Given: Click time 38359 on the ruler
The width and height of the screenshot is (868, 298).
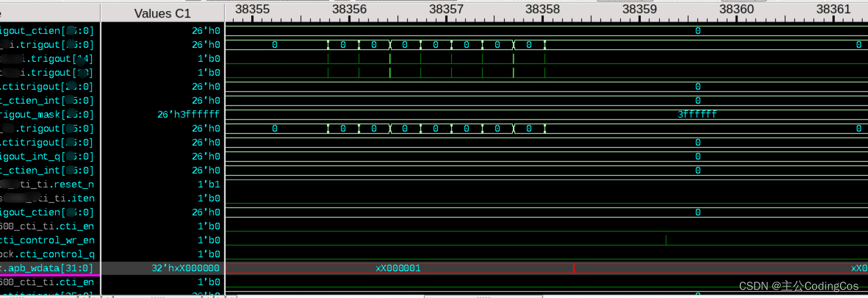Looking at the screenshot, I should tap(639, 9).
